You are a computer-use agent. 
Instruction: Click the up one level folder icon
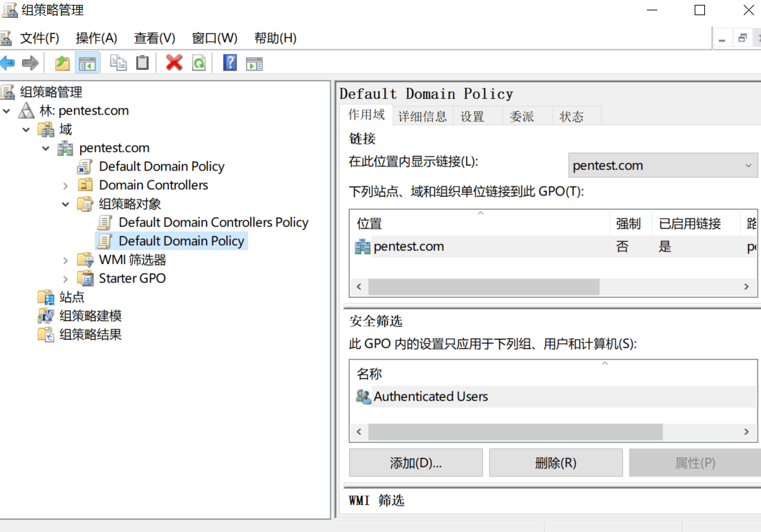(62, 64)
